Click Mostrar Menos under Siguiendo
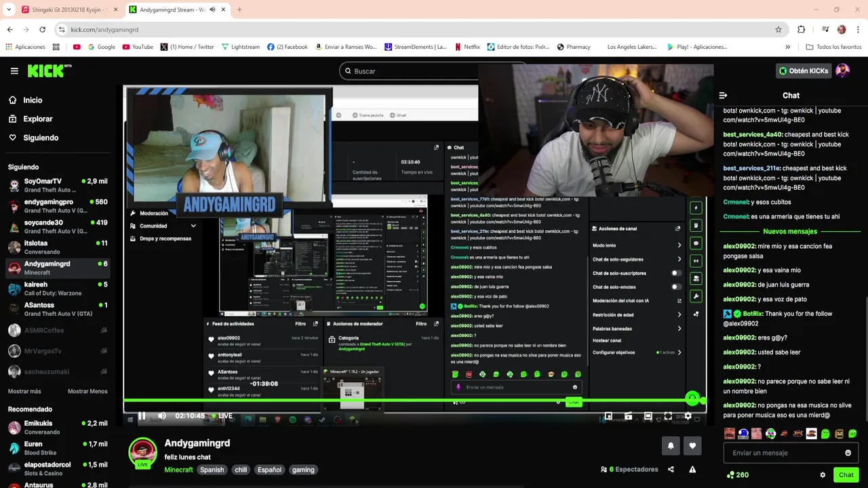Viewport: 868px width, 488px height. pyautogui.click(x=87, y=391)
